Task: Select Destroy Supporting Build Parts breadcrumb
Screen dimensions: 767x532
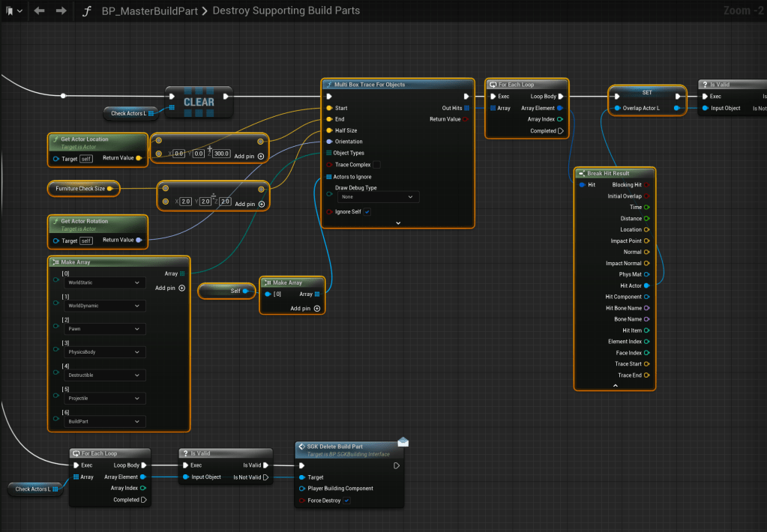Action: [x=286, y=11]
